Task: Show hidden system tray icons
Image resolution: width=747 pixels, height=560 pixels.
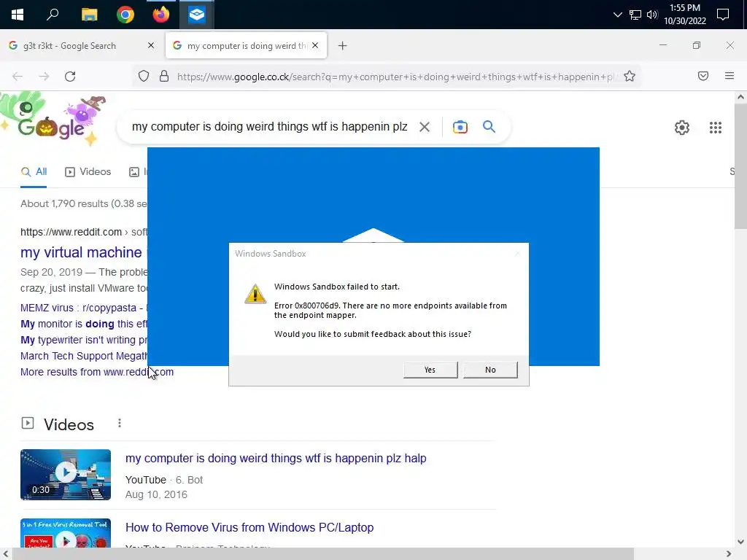Action: click(617, 15)
